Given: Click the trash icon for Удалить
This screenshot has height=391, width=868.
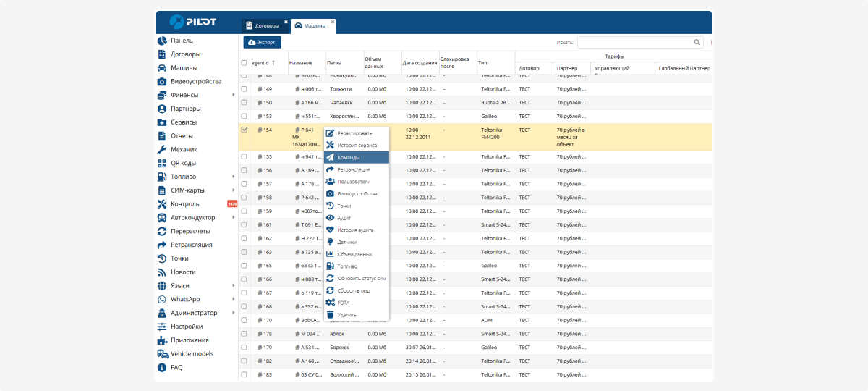Looking at the screenshot, I should coord(331,315).
